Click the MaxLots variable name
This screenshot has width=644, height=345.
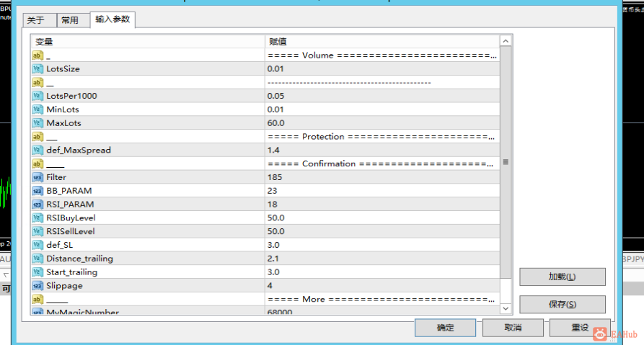click(63, 123)
